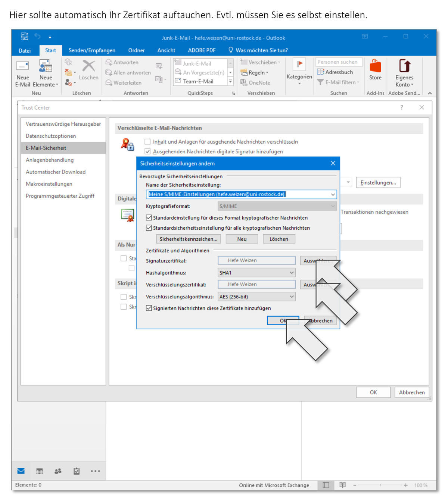This screenshot has height=498, width=448.
Task: Switch to normal view in status bar
Action: tap(326, 485)
